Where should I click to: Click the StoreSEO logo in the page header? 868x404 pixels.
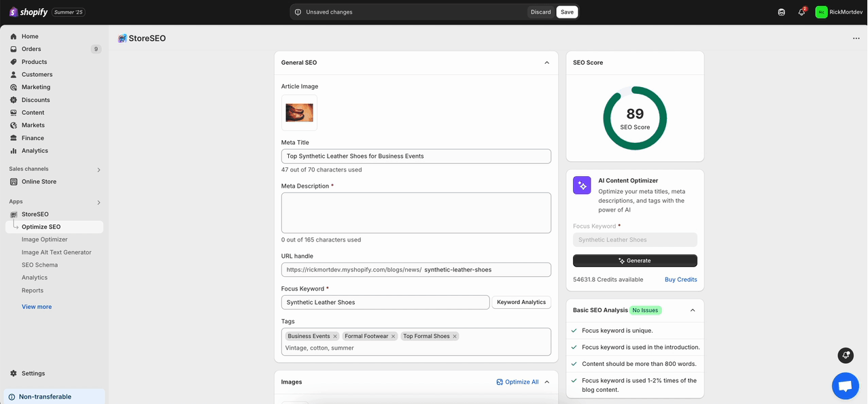[122, 39]
